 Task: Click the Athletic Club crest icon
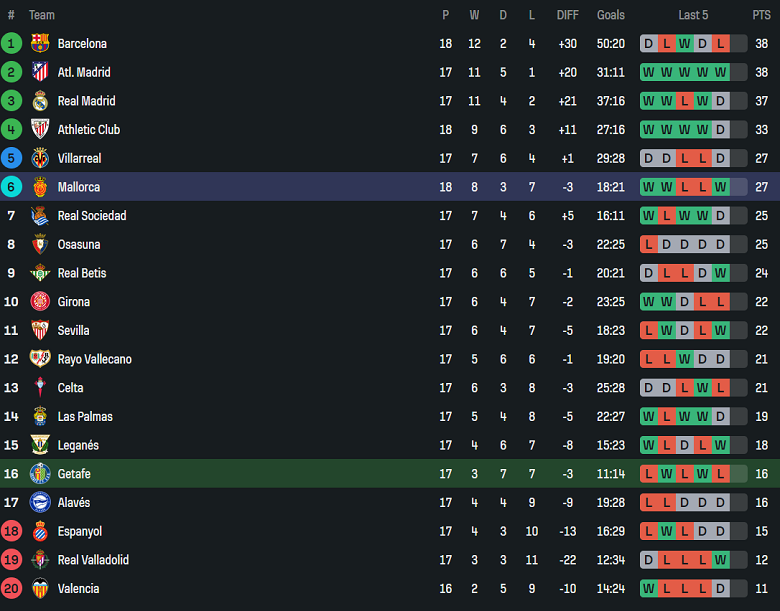40,129
